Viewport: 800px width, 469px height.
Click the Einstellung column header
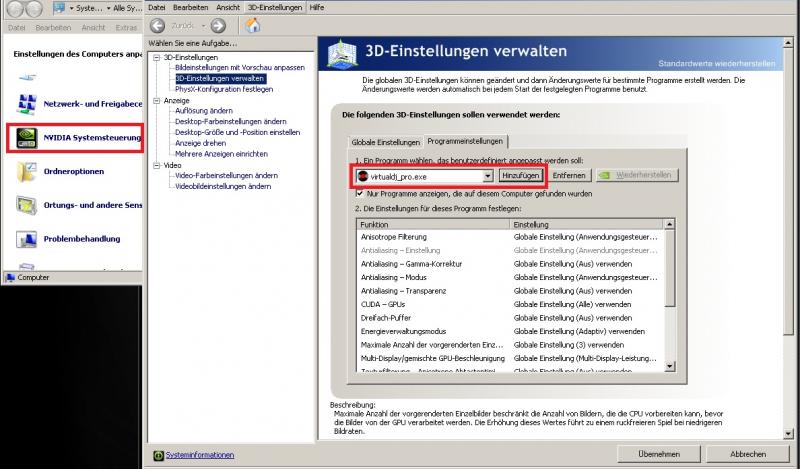(x=587, y=225)
